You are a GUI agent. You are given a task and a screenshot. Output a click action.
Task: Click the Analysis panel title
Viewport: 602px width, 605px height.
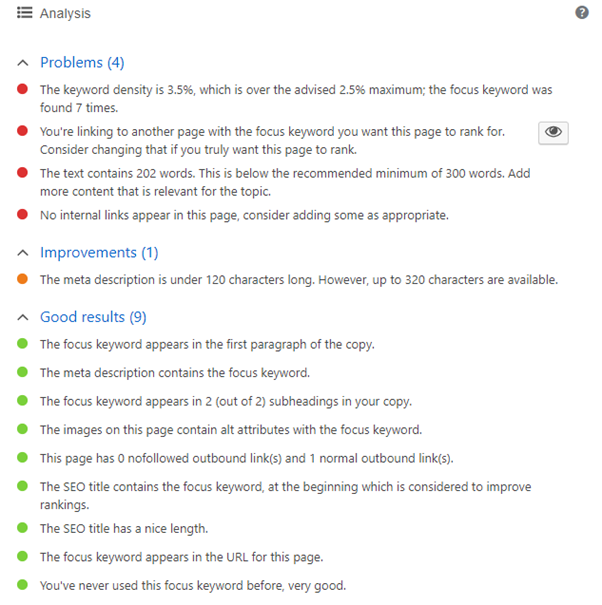[x=65, y=13]
